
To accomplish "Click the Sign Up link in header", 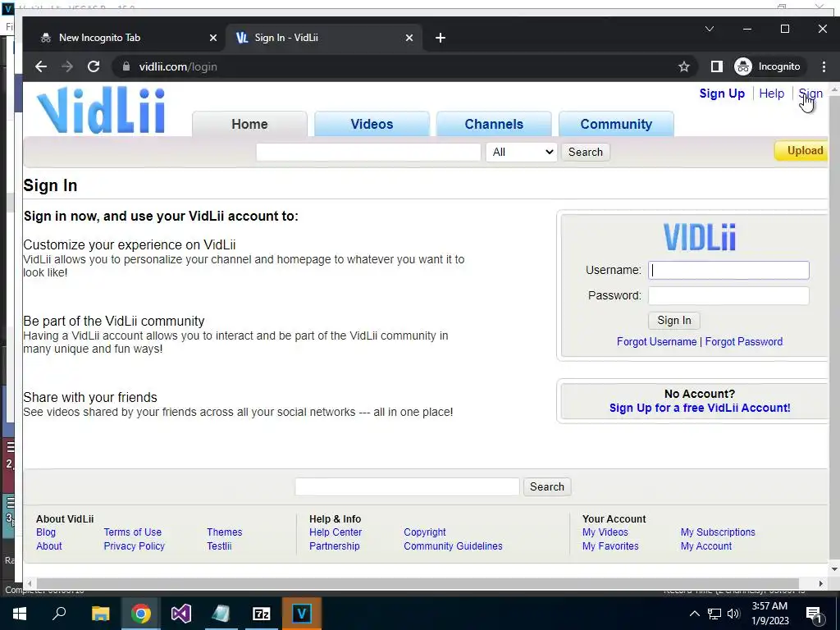I will (x=722, y=94).
